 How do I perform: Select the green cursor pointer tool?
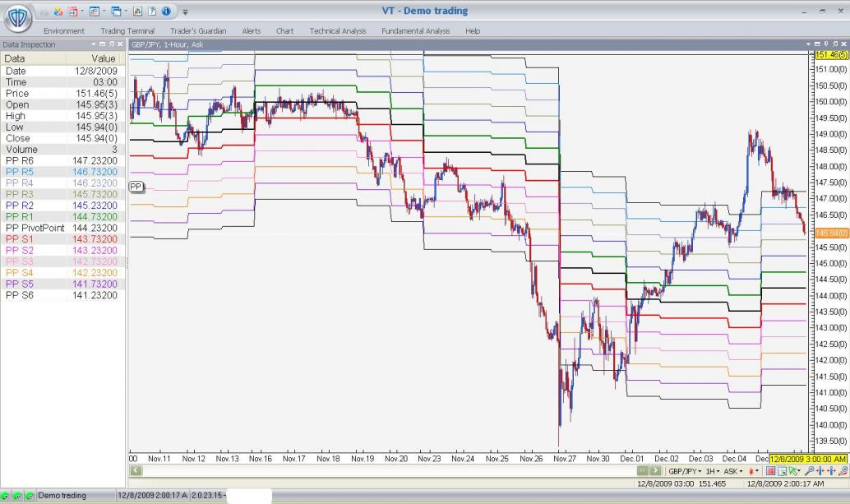click(794, 471)
